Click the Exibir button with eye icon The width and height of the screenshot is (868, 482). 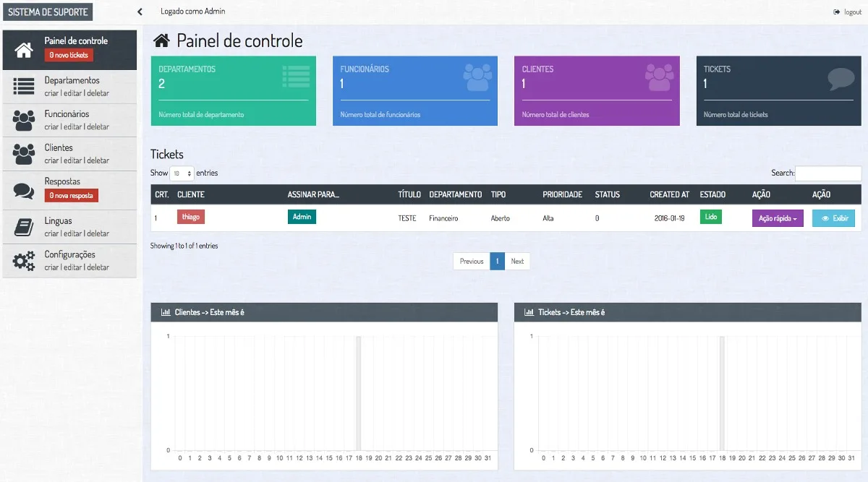pos(833,218)
